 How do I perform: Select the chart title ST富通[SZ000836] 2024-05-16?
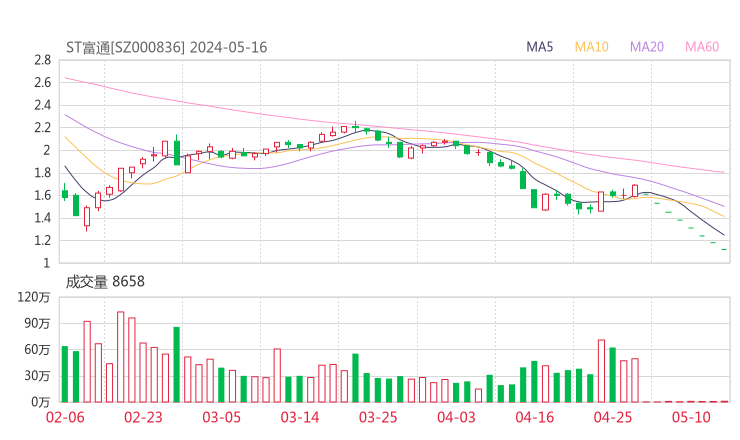167,47
